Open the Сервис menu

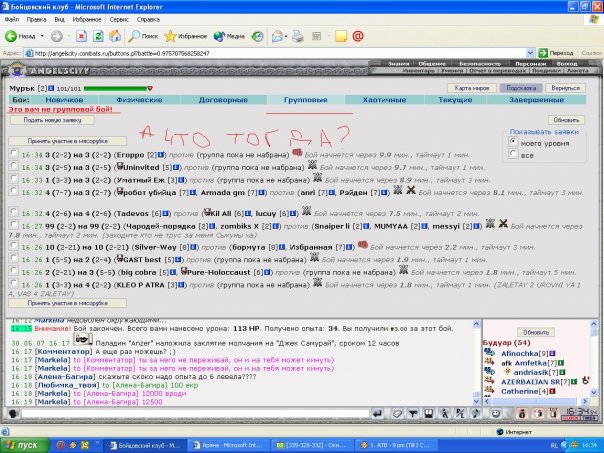(x=119, y=19)
